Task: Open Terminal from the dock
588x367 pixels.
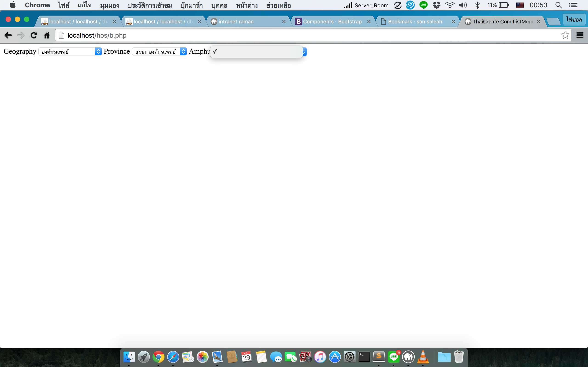Action: [x=364, y=357]
